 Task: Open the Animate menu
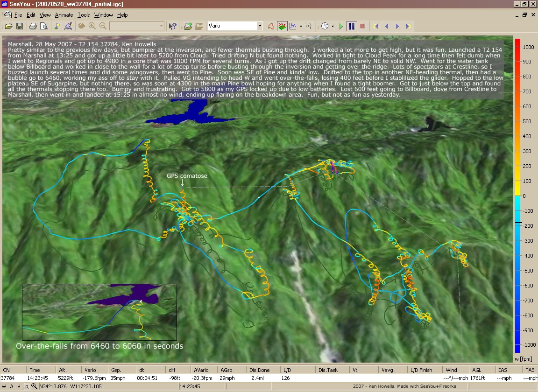click(x=64, y=15)
